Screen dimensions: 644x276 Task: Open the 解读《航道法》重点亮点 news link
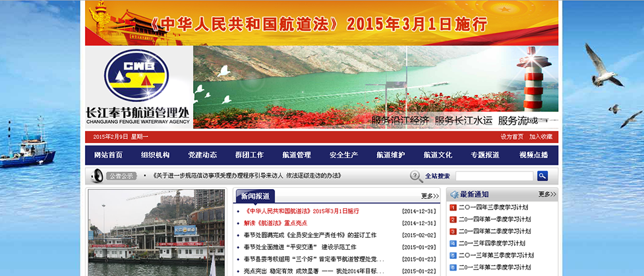270,223
